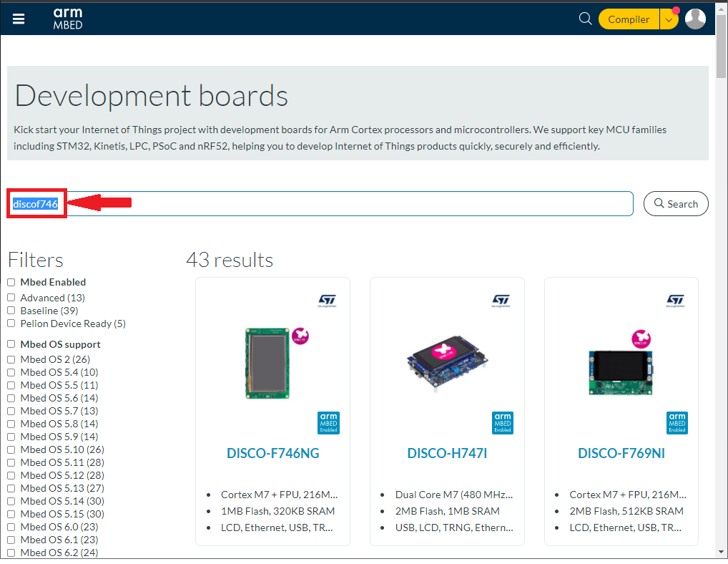Click the pink butterfly badge on DISCO-F769NI
728x564 pixels.
pyautogui.click(x=641, y=339)
